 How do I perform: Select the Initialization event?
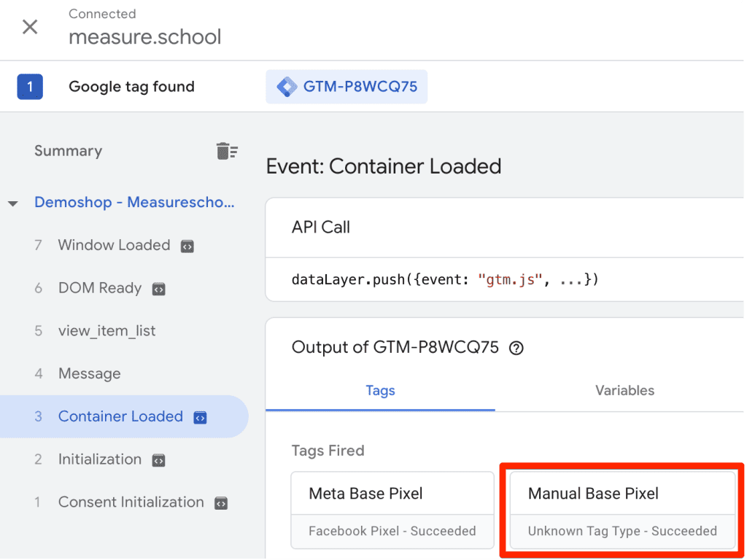(99, 459)
